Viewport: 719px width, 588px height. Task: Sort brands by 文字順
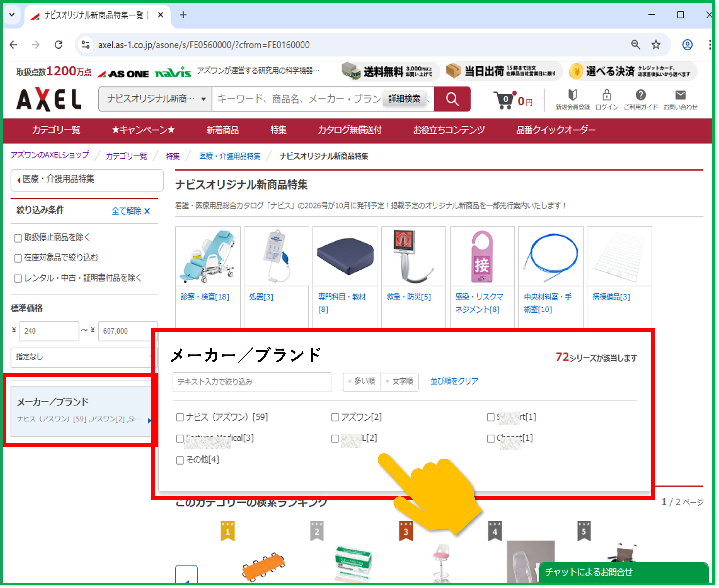(x=400, y=382)
